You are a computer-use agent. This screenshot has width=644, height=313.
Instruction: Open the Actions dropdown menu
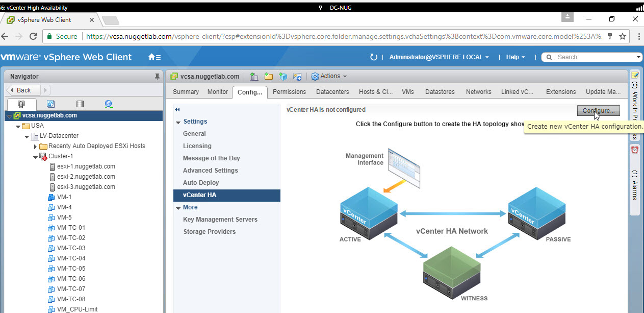pyautogui.click(x=329, y=77)
